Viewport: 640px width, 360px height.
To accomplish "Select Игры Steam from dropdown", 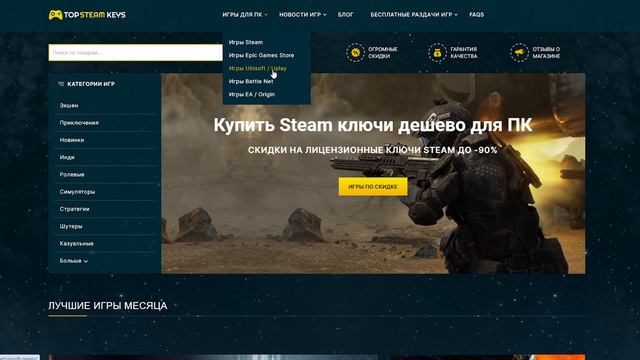I will (246, 42).
